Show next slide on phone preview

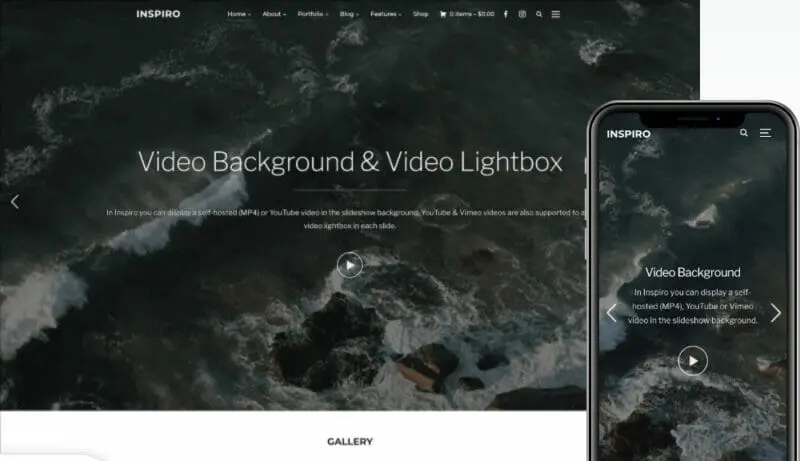point(775,313)
